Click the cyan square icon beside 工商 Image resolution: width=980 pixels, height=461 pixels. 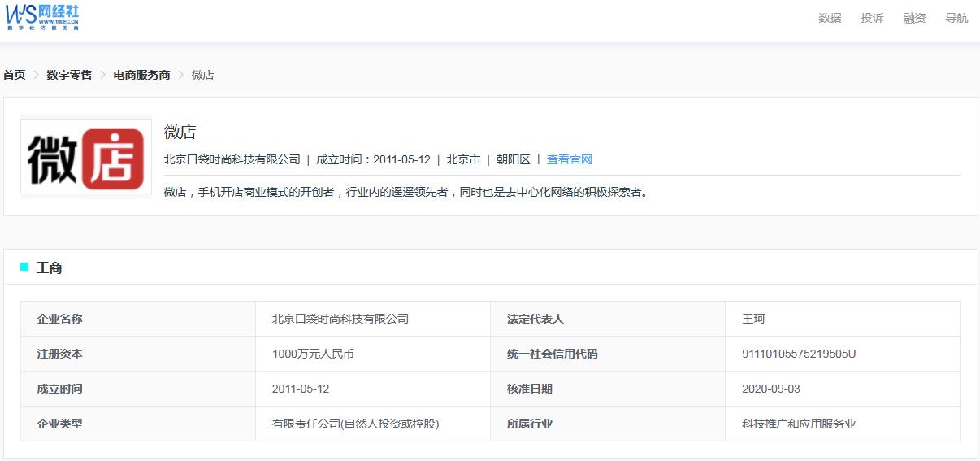[24, 267]
